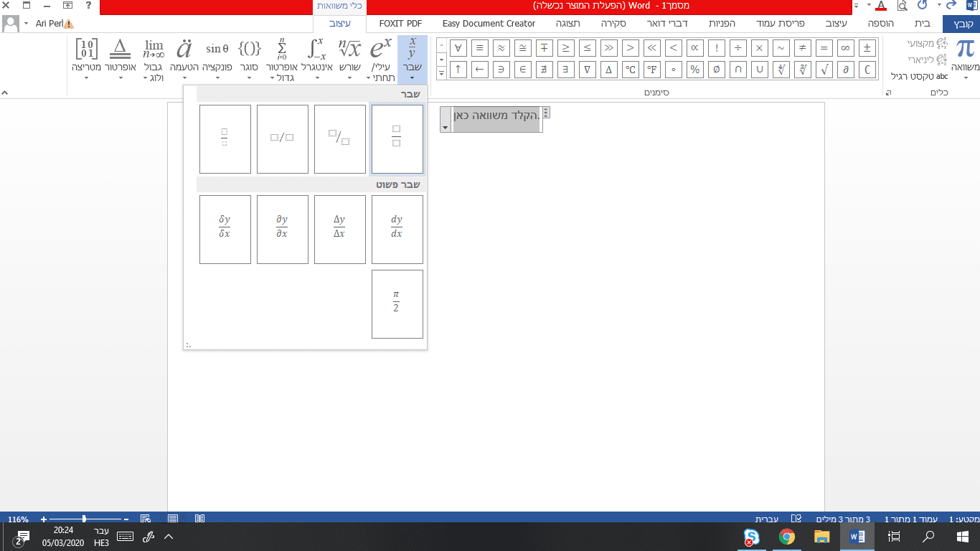Open the FOXIT PDF tab
This screenshot has width=980, height=551.
[401, 24]
